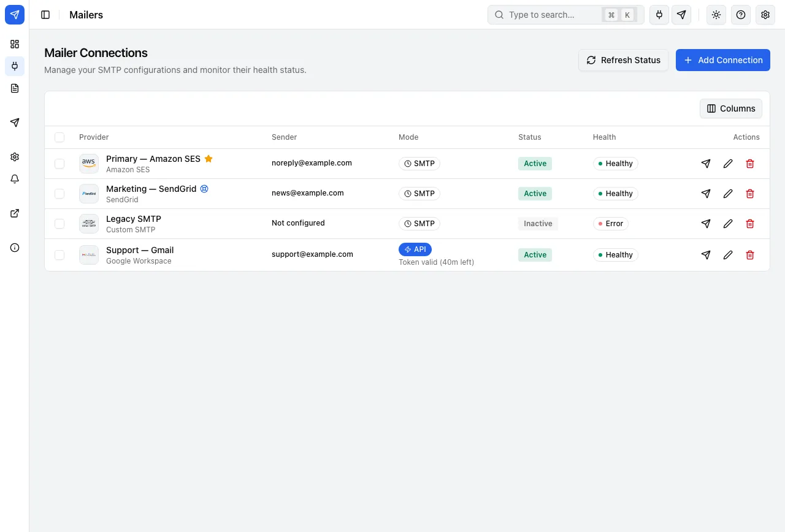Screen dimensions: 785x532
Task: Open the send paper-plane icon in sidebar
Action: (x=15, y=123)
